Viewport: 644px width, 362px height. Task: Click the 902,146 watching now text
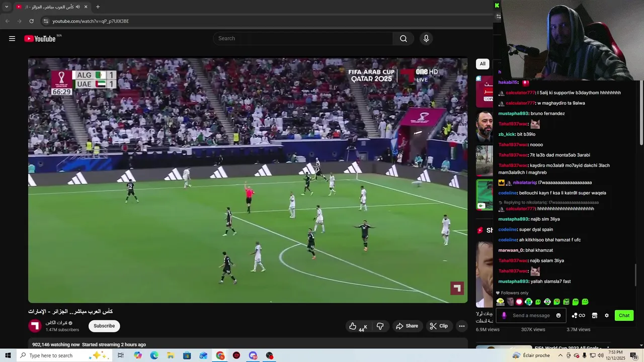pyautogui.click(x=56, y=344)
